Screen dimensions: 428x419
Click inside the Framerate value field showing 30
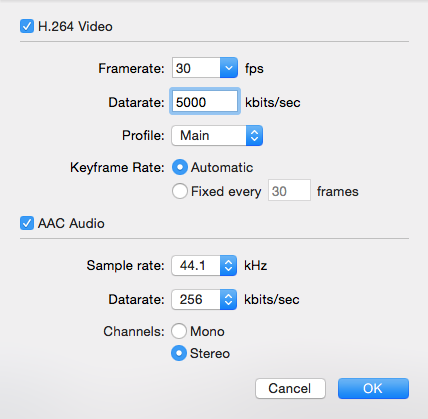pyautogui.click(x=196, y=68)
